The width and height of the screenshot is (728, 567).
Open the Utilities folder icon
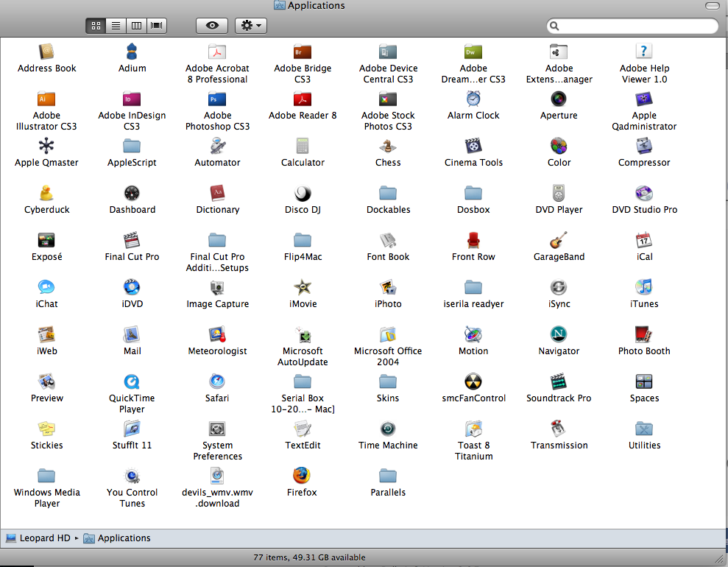(644, 429)
